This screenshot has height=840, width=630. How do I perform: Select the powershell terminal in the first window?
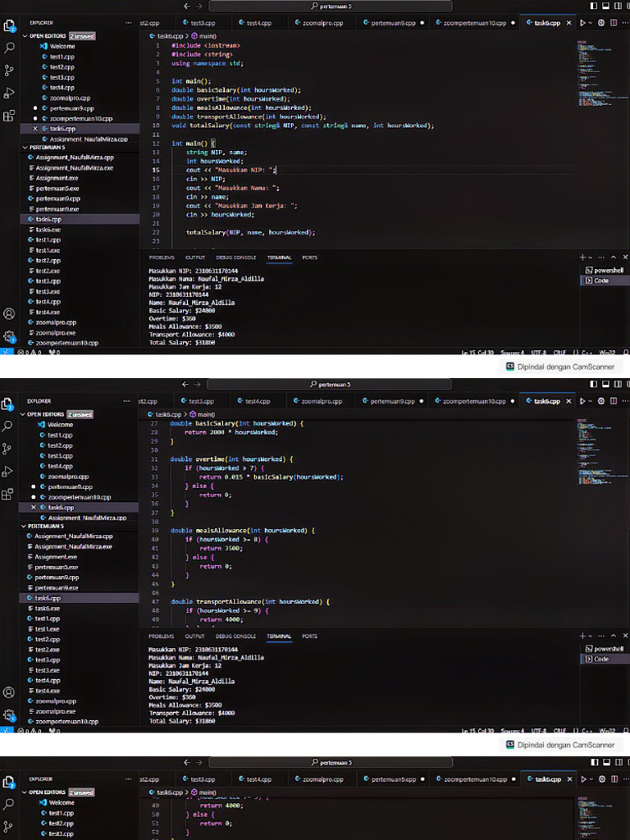605,271
